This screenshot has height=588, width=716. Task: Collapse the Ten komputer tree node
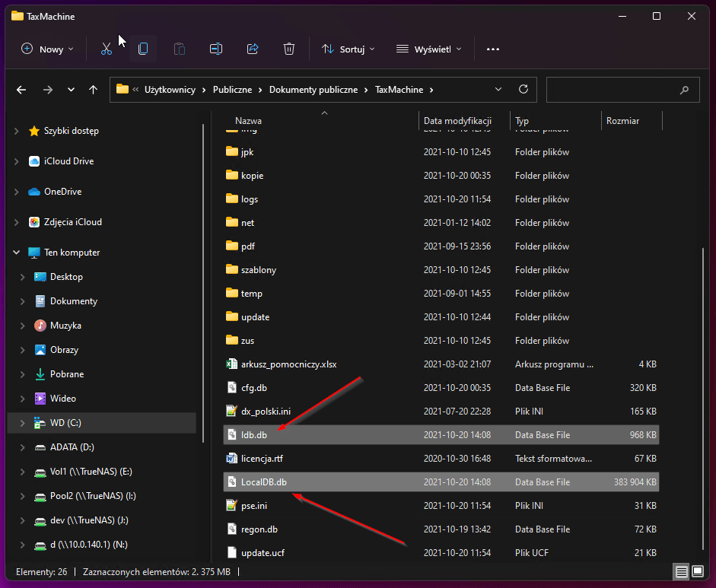pyautogui.click(x=17, y=253)
